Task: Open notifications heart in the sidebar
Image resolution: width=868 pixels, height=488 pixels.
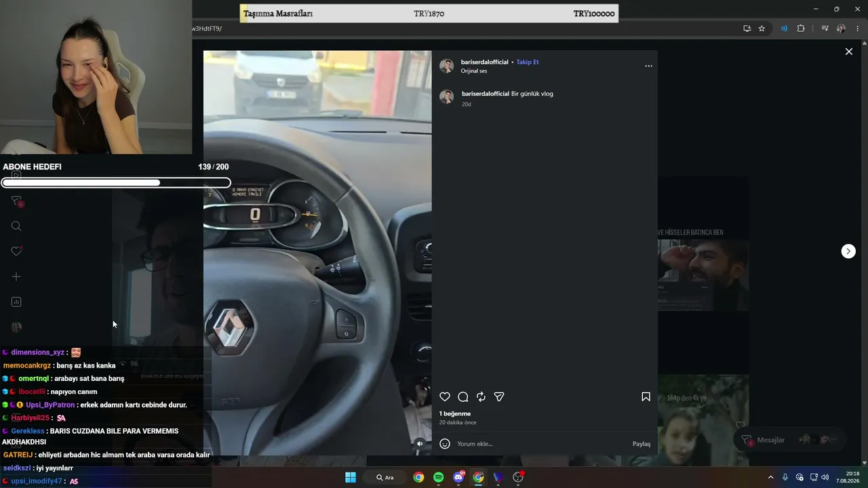Action: pyautogui.click(x=16, y=251)
